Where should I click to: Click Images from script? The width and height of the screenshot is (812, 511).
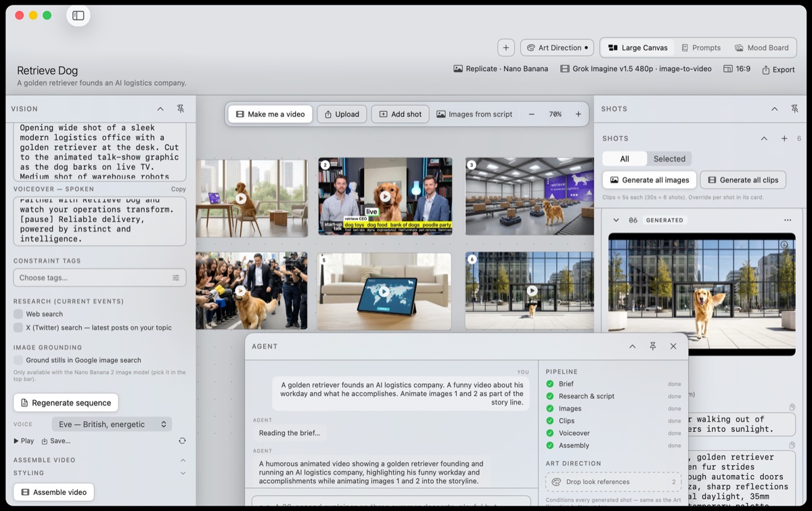(x=474, y=114)
